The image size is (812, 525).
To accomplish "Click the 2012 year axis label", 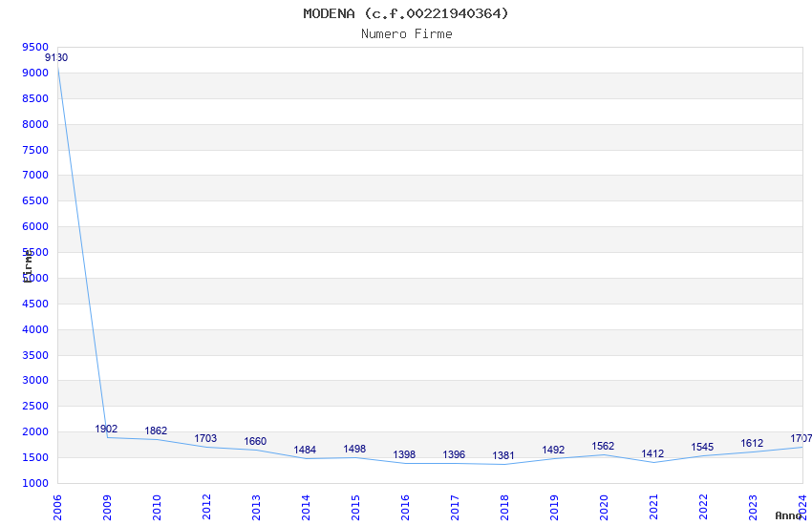I will (206, 508).
